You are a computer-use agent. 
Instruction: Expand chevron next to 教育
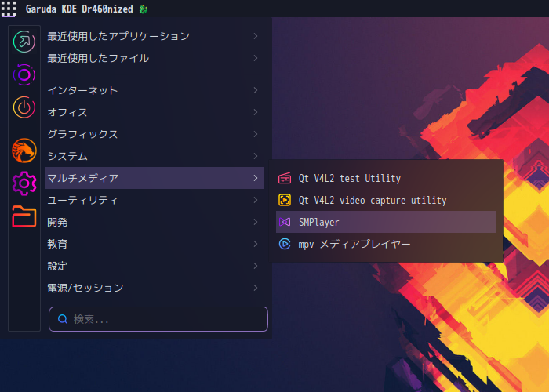point(256,244)
